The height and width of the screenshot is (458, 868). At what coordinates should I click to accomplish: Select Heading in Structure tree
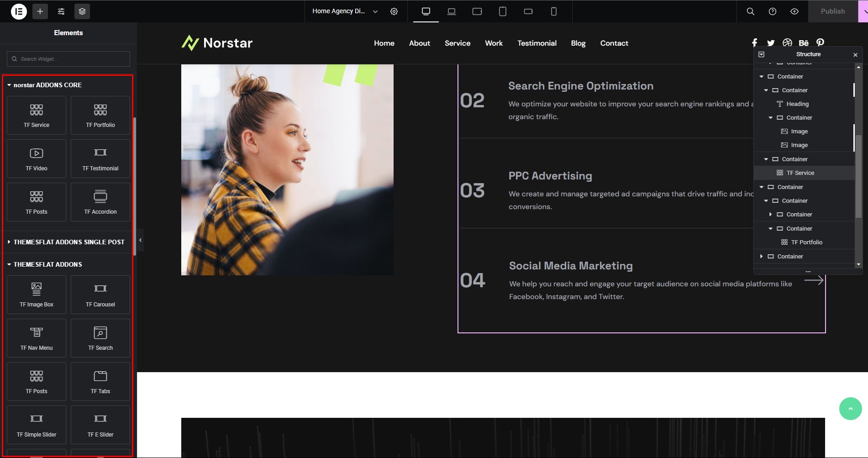pyautogui.click(x=797, y=104)
